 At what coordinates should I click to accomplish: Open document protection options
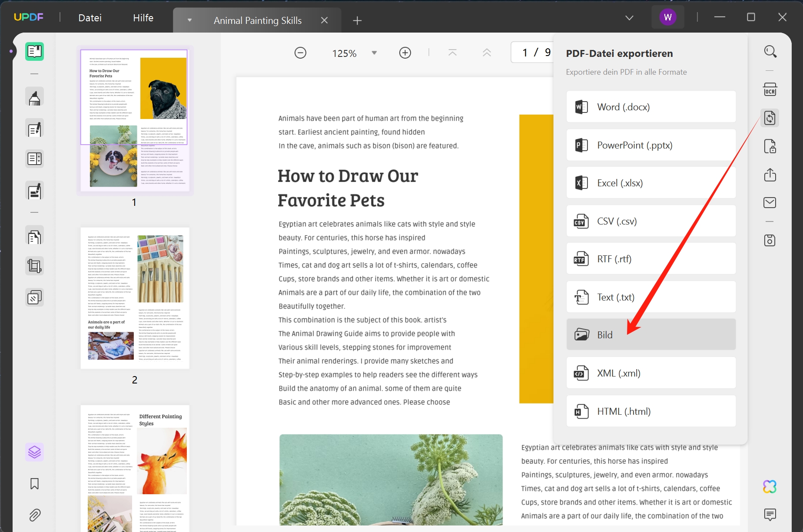(770, 146)
